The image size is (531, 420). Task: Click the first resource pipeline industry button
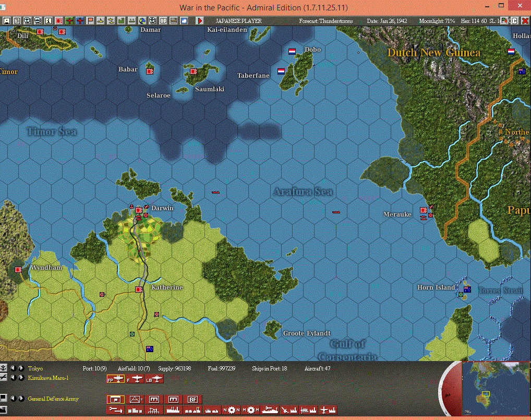tap(116, 410)
